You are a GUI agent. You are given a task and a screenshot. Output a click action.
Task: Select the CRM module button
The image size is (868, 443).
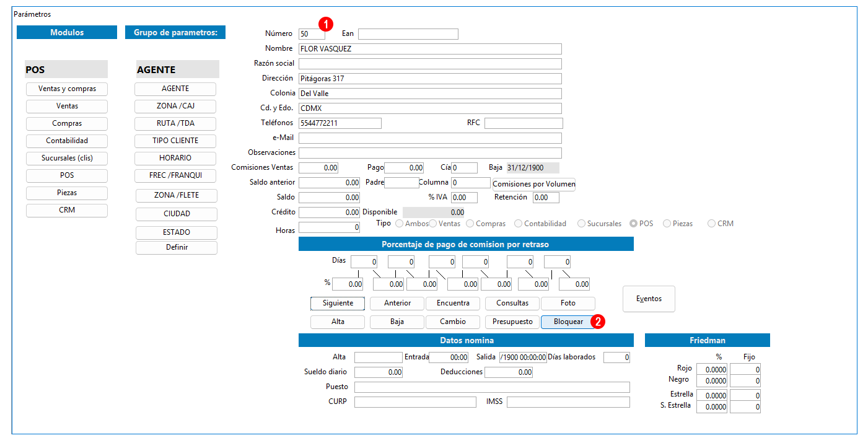[x=67, y=211]
